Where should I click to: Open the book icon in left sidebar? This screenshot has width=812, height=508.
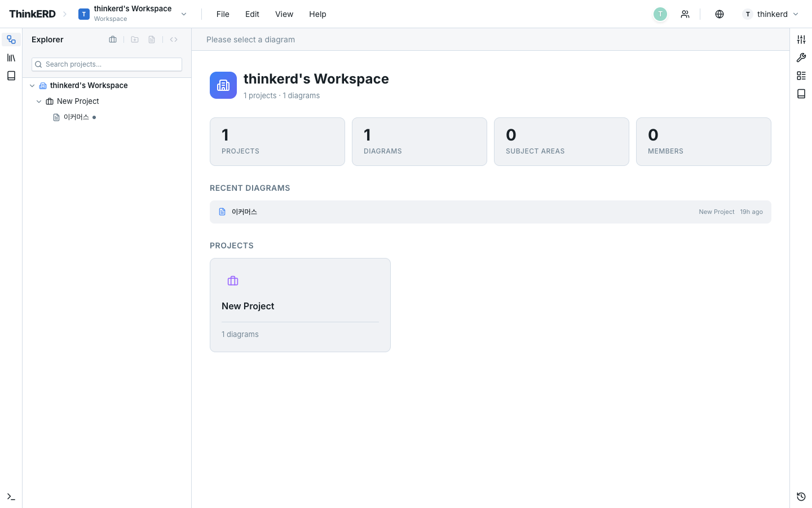pos(11,76)
